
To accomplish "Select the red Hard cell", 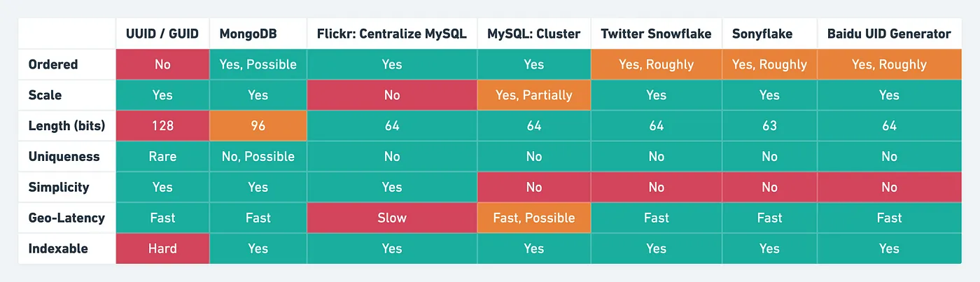I will (162, 248).
